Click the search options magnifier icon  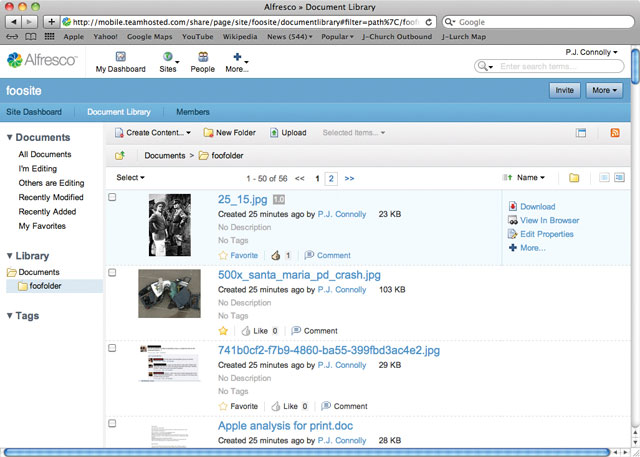[x=485, y=66]
